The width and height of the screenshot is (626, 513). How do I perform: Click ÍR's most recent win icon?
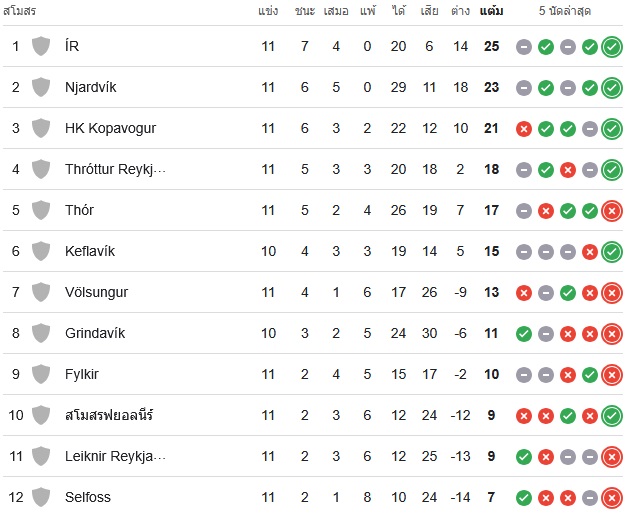[612, 47]
